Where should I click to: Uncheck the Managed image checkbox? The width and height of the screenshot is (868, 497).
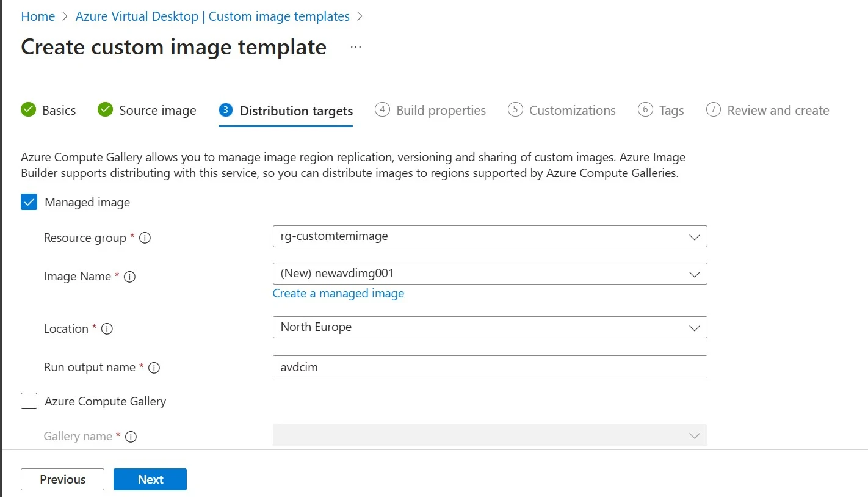pos(29,202)
